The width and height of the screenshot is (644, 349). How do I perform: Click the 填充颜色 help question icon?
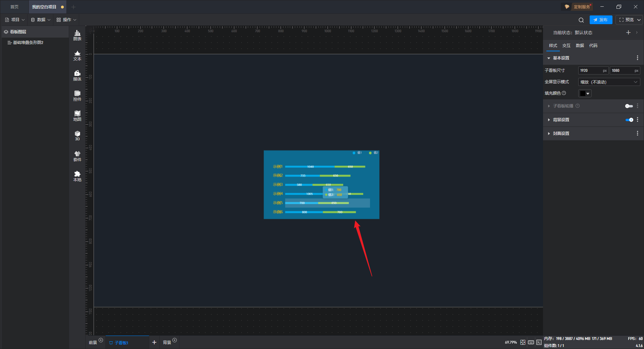pos(564,93)
